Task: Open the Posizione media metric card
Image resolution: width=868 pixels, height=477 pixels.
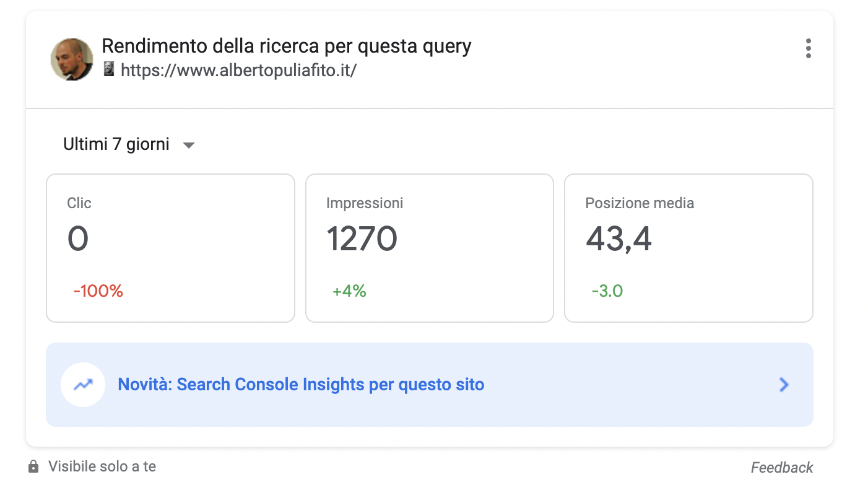Action: pos(688,248)
